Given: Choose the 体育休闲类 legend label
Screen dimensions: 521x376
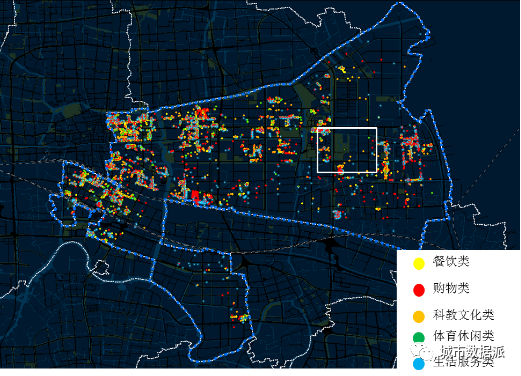Looking at the screenshot, I should coord(463,336).
